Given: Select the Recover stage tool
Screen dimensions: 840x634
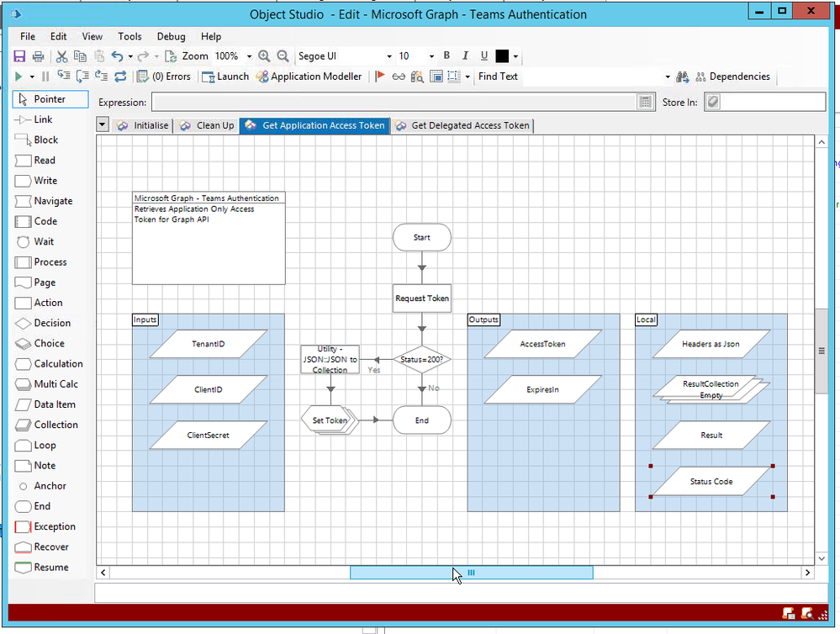Looking at the screenshot, I should click(x=42, y=547).
